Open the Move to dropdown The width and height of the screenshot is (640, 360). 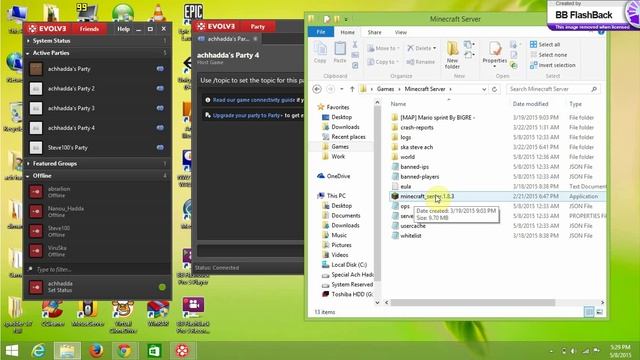pos(383,48)
